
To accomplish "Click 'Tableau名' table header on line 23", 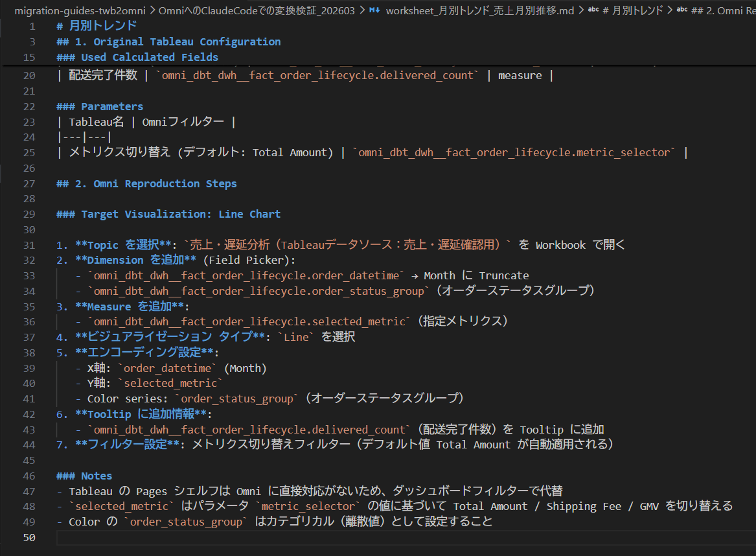I will click(x=97, y=122).
